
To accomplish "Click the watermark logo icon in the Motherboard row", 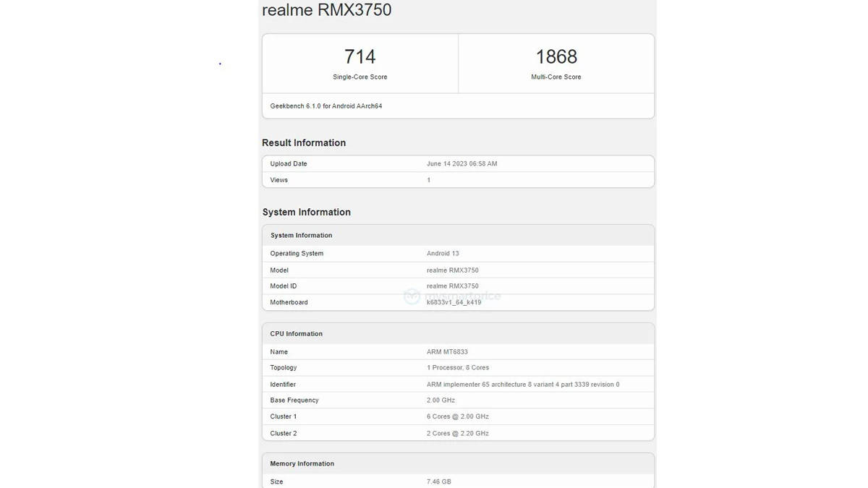I will click(412, 296).
